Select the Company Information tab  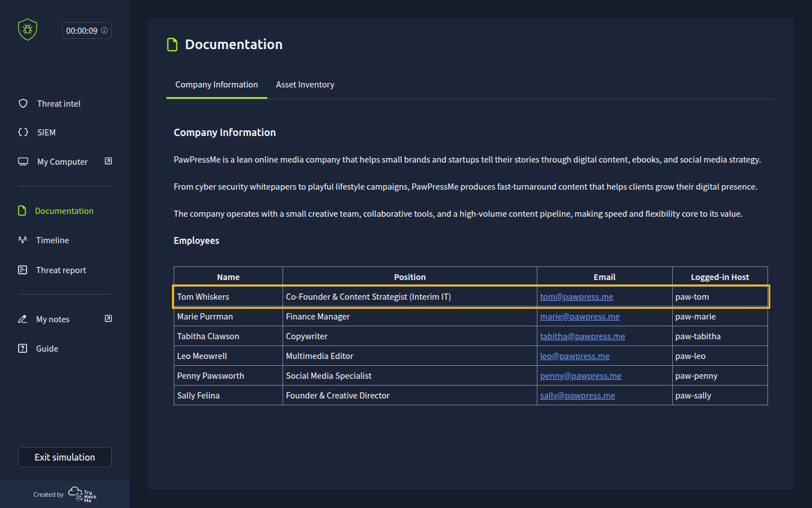tap(217, 85)
